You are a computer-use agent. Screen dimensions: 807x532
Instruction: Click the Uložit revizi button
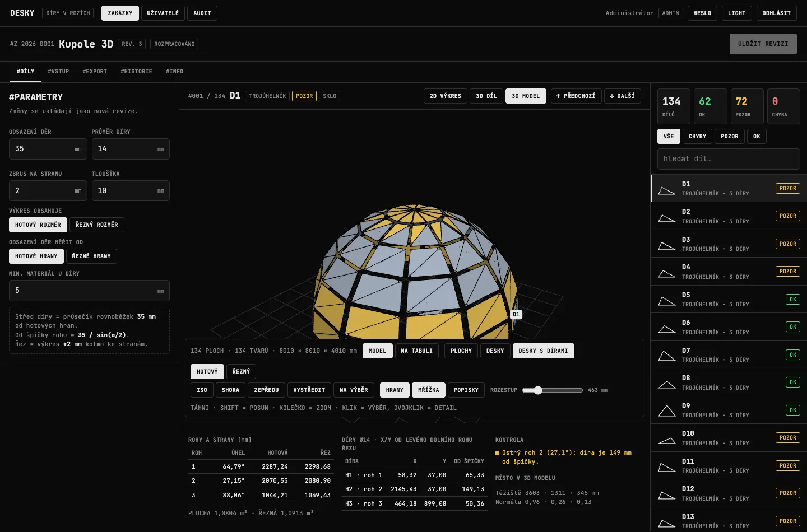(763, 44)
